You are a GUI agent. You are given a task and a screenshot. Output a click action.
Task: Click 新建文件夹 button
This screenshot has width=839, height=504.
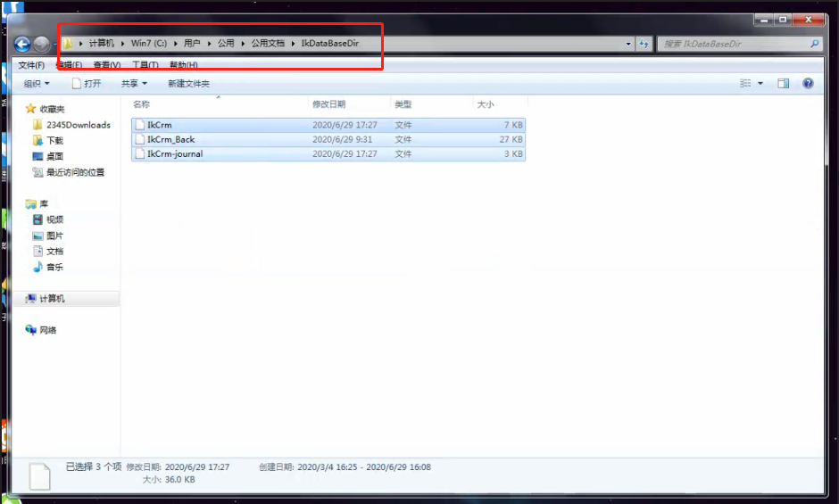(188, 84)
